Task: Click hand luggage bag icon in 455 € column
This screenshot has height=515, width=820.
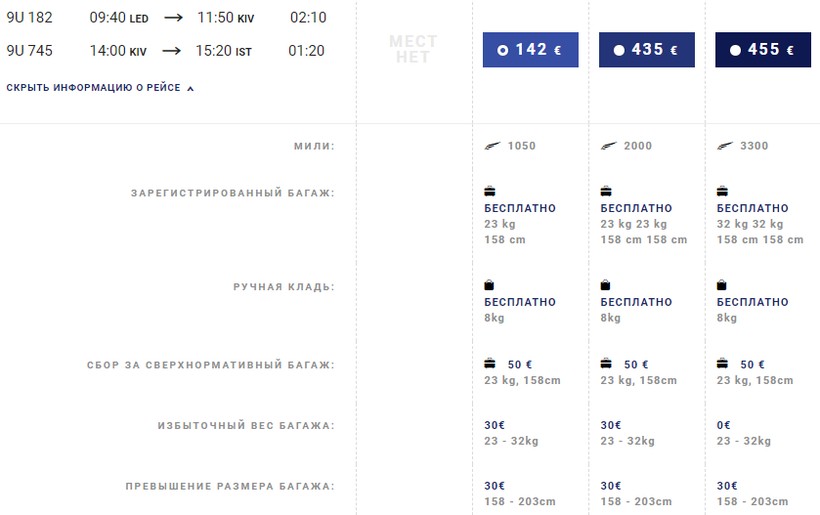Action: click(722, 285)
